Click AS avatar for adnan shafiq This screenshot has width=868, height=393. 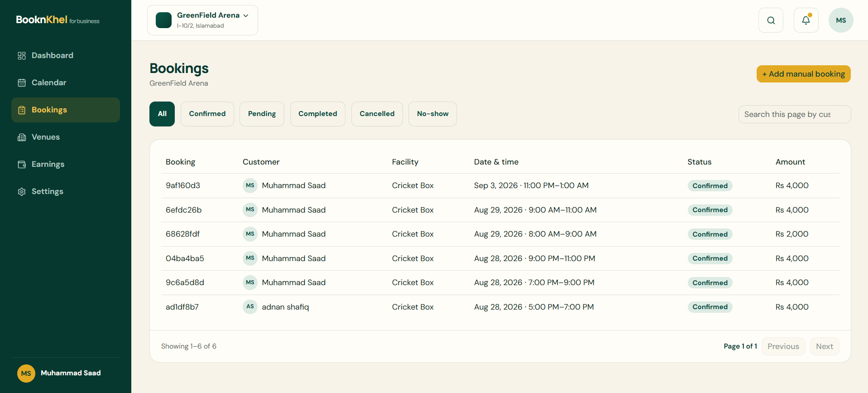250,306
